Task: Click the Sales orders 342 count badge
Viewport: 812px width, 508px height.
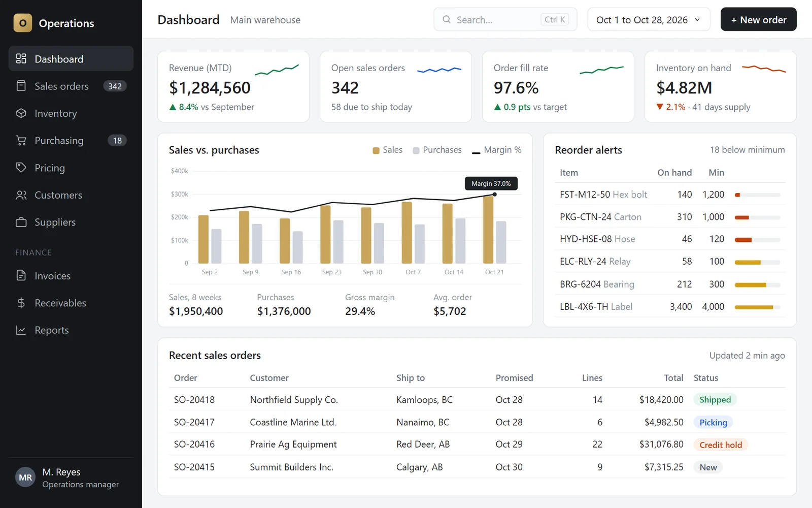Action: point(115,86)
